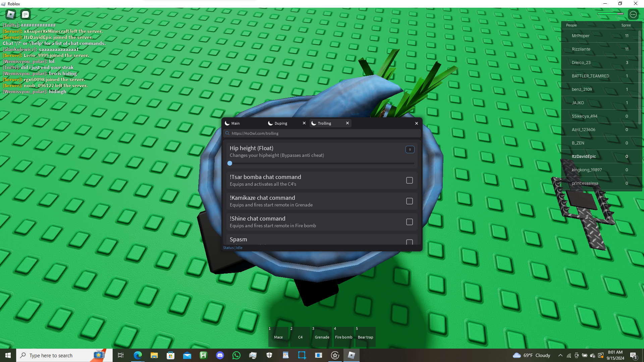The height and width of the screenshot is (362, 644).
Task: Equip the Bear trap in hotbar slot 5
Action: (x=366, y=337)
